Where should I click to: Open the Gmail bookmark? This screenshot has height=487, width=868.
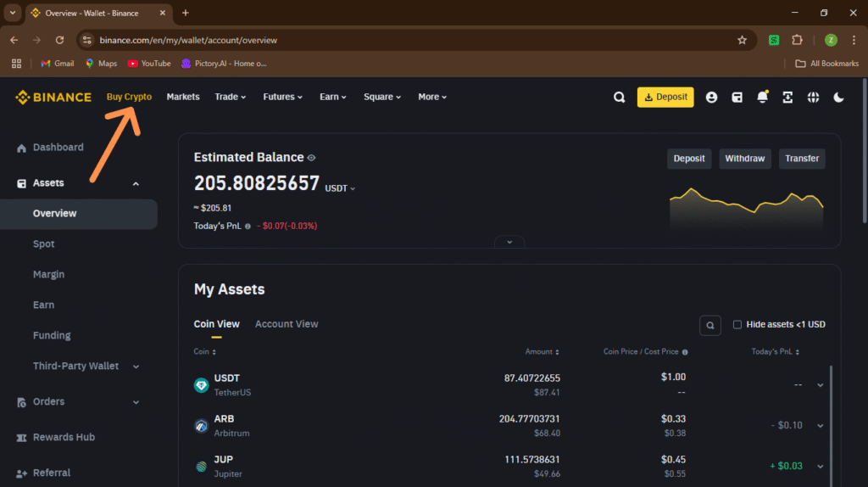(x=57, y=64)
